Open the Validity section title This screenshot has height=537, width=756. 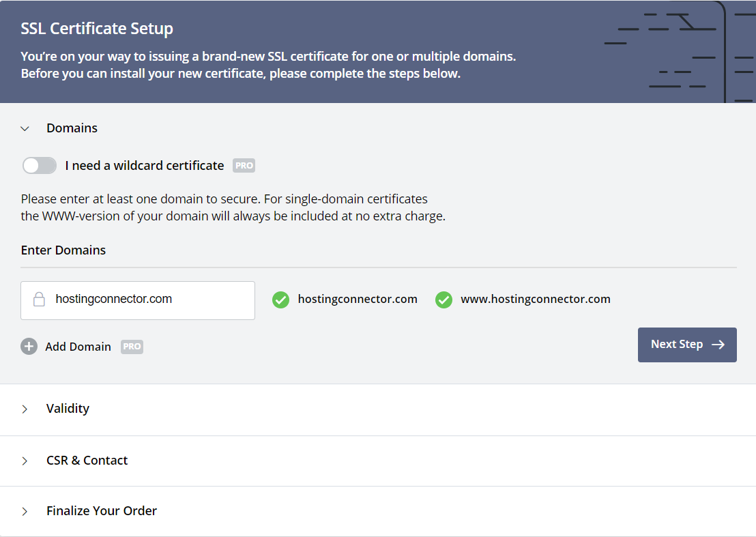tap(68, 408)
